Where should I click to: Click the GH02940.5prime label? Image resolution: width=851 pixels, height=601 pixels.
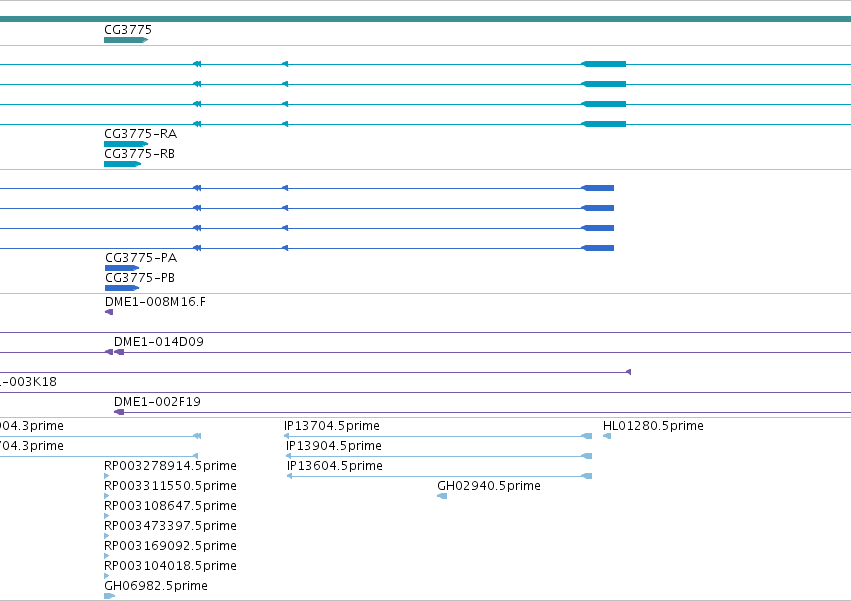[489, 486]
